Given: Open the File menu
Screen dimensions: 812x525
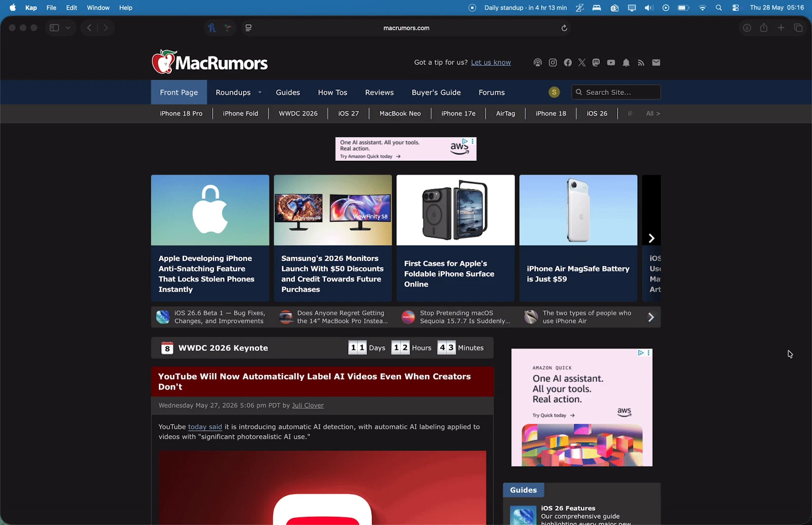Looking at the screenshot, I should pos(51,8).
